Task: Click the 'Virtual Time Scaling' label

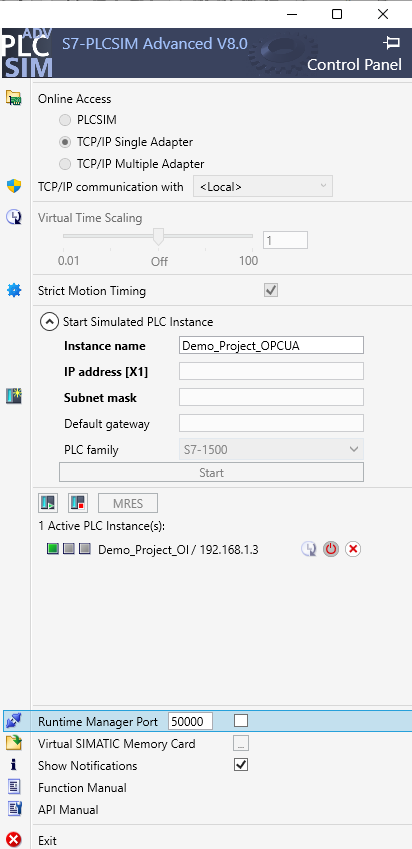Action: (90, 218)
